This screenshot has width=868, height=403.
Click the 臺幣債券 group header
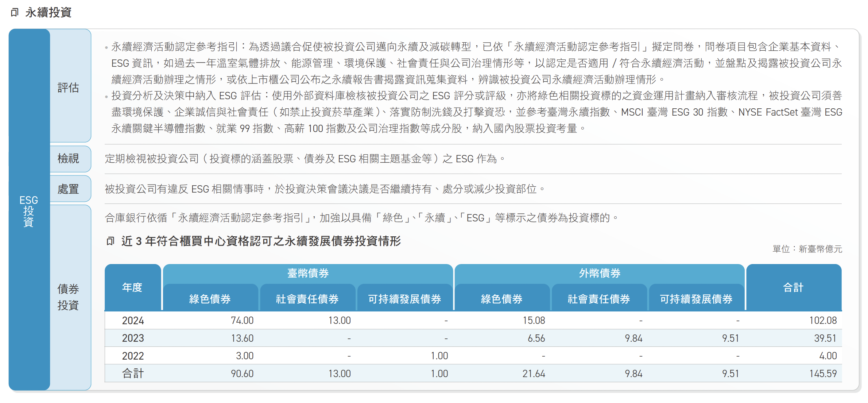click(x=308, y=273)
